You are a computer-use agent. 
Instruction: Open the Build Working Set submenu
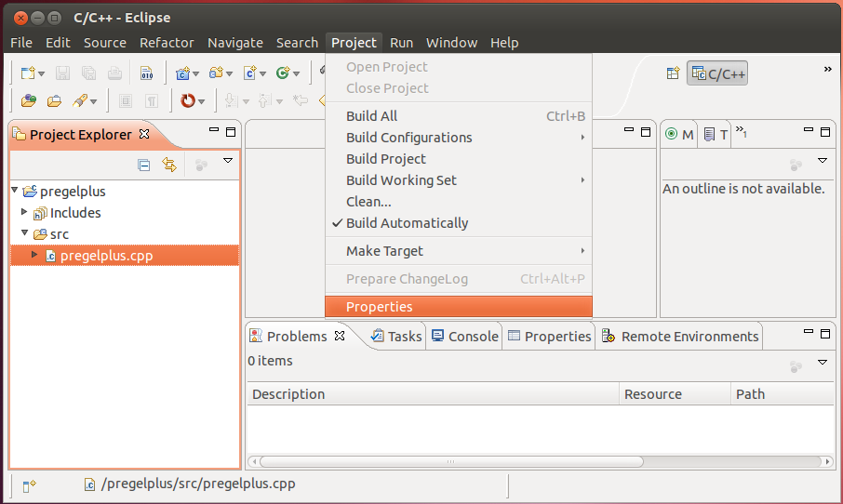pos(458,180)
